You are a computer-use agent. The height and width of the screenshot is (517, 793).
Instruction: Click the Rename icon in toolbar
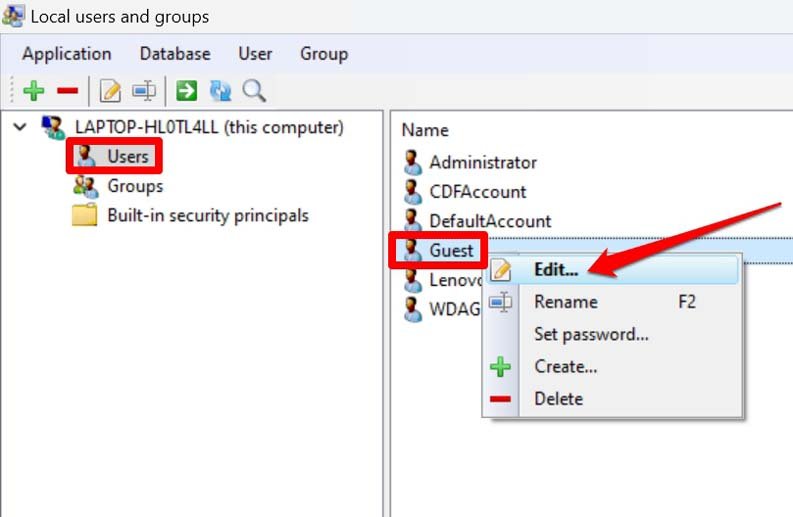pyautogui.click(x=144, y=91)
